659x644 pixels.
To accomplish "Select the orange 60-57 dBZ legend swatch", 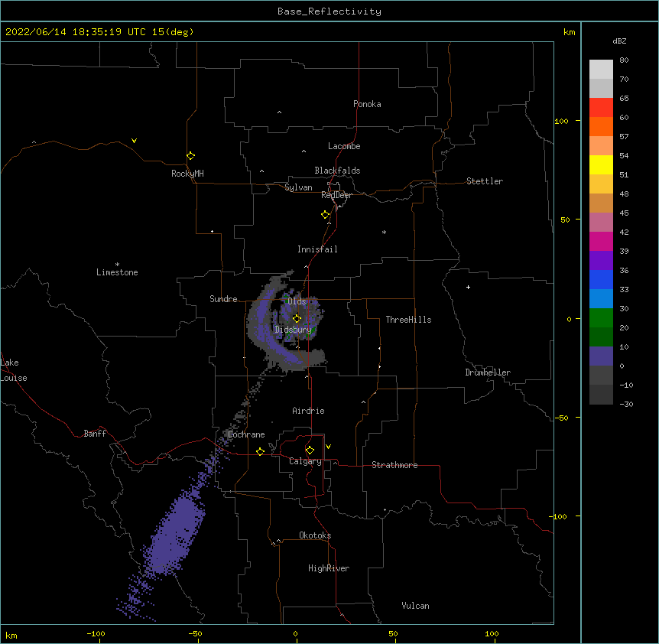I will pos(601,126).
